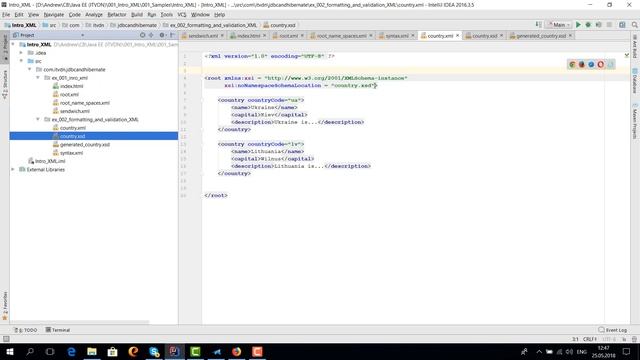Open Maven Projects side panel
The height and width of the screenshot is (360, 640).
[635, 121]
